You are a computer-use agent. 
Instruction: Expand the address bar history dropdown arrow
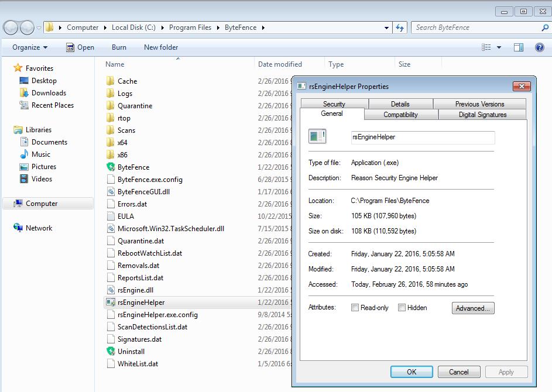pyautogui.click(x=386, y=27)
